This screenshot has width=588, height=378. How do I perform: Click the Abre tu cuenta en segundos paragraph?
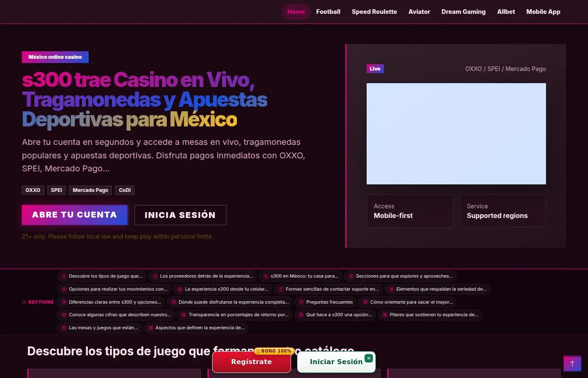(163, 155)
